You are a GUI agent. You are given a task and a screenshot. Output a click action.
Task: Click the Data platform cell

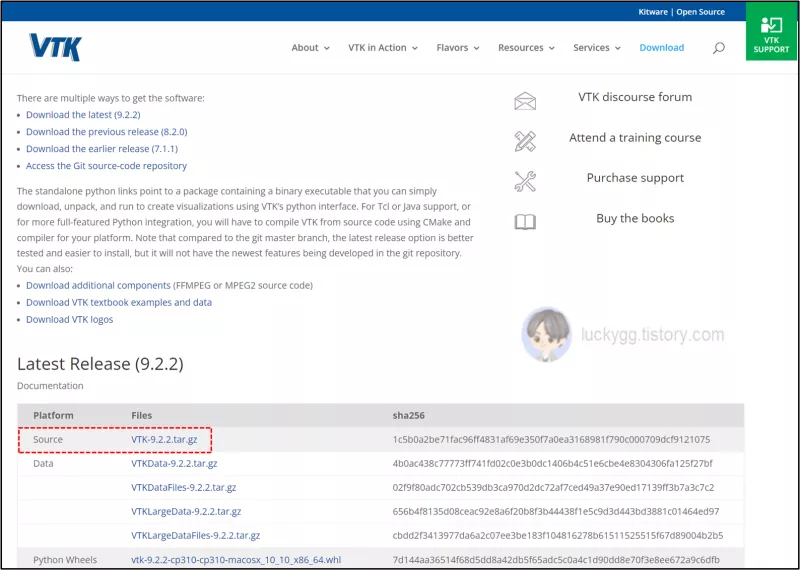pos(43,463)
